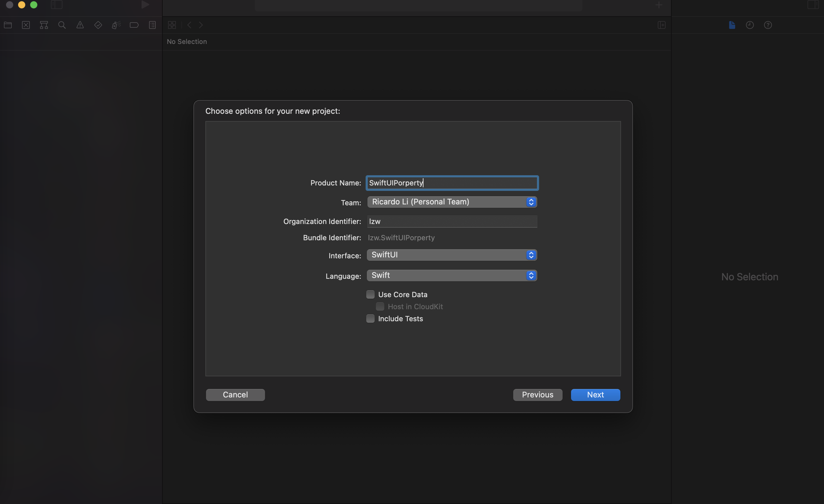Click the Previous button
This screenshot has height=504, width=824.
[x=538, y=395]
